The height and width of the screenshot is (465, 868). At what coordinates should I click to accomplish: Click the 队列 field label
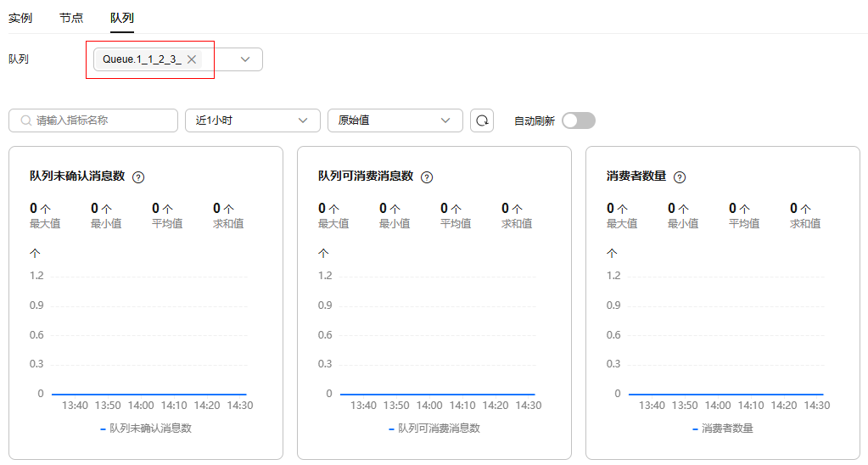pyautogui.click(x=19, y=59)
